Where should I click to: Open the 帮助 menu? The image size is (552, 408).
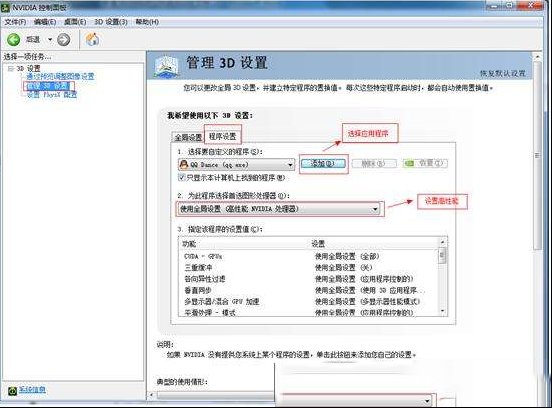[x=147, y=22]
